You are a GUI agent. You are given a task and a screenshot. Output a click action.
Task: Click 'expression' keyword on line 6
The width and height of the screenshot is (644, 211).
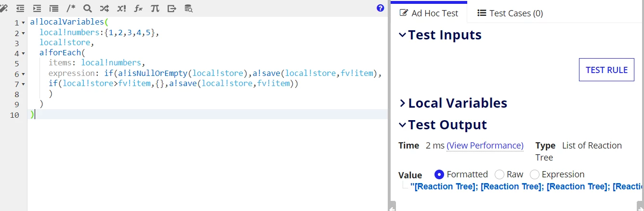coord(71,73)
